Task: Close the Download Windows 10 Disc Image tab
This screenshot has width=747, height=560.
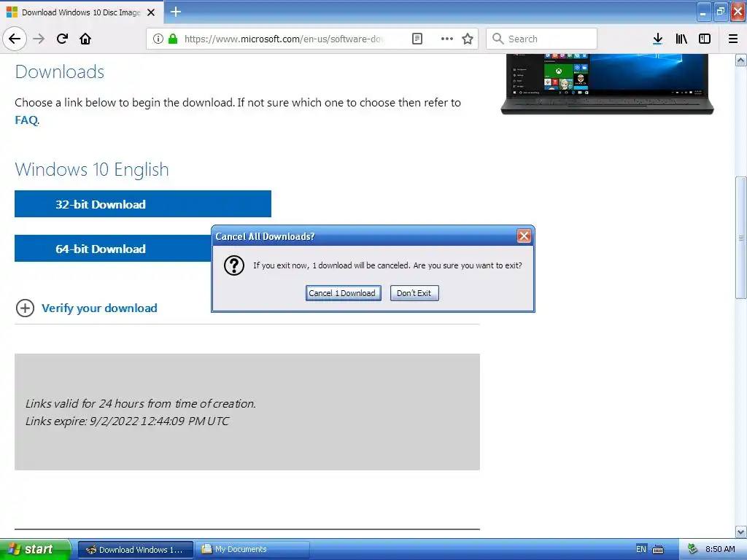Action: pos(151,12)
